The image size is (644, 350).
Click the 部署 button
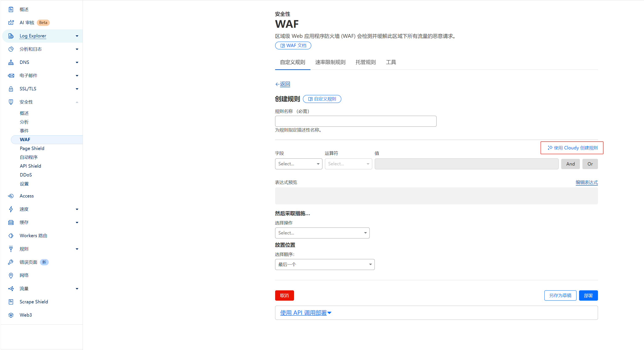tap(588, 296)
